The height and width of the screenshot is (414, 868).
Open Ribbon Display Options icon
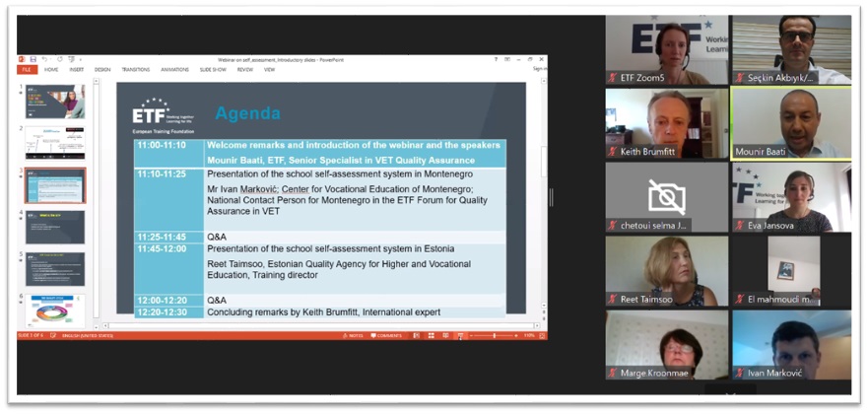click(507, 59)
